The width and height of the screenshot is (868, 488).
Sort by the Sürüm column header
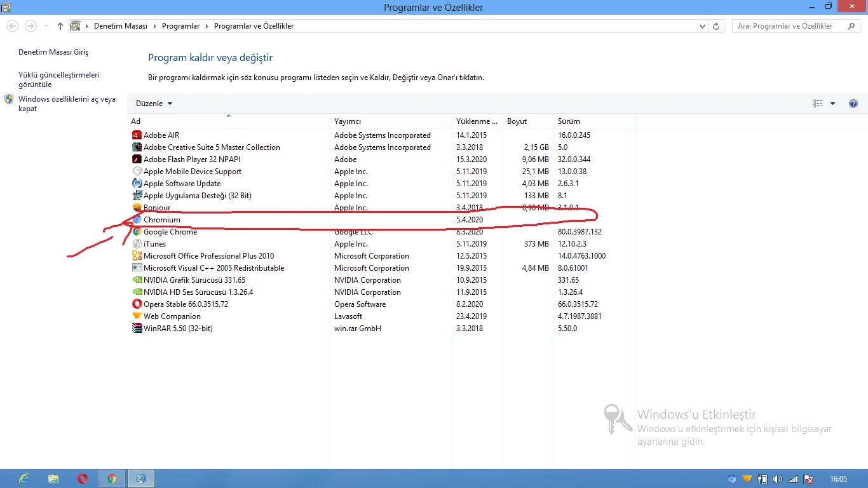(x=594, y=121)
